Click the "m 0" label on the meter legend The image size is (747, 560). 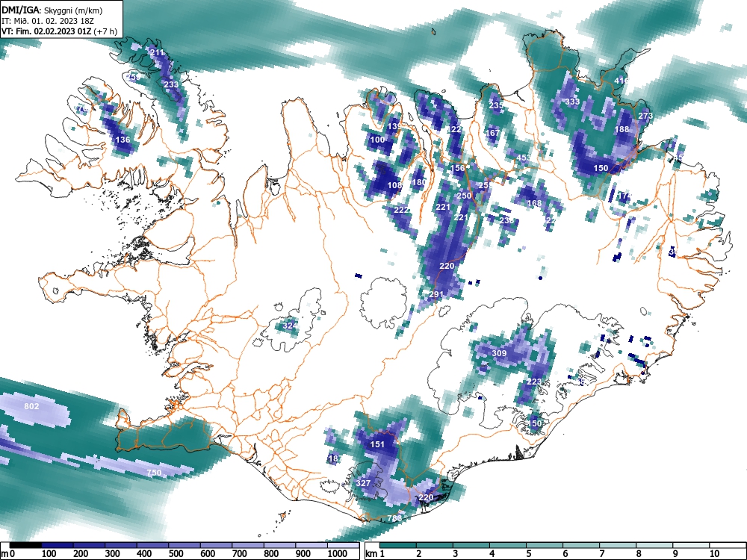point(8,554)
